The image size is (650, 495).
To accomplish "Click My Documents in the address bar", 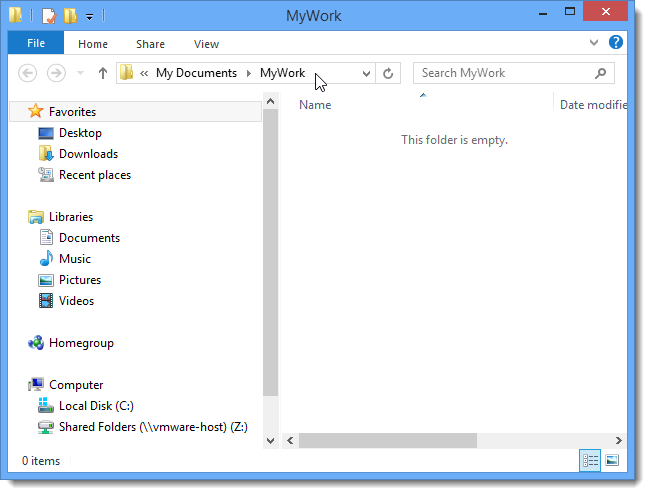I will pyautogui.click(x=196, y=73).
